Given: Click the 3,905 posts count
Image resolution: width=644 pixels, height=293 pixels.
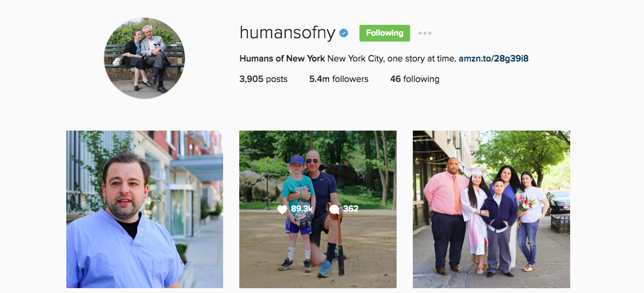Looking at the screenshot, I should [x=264, y=79].
